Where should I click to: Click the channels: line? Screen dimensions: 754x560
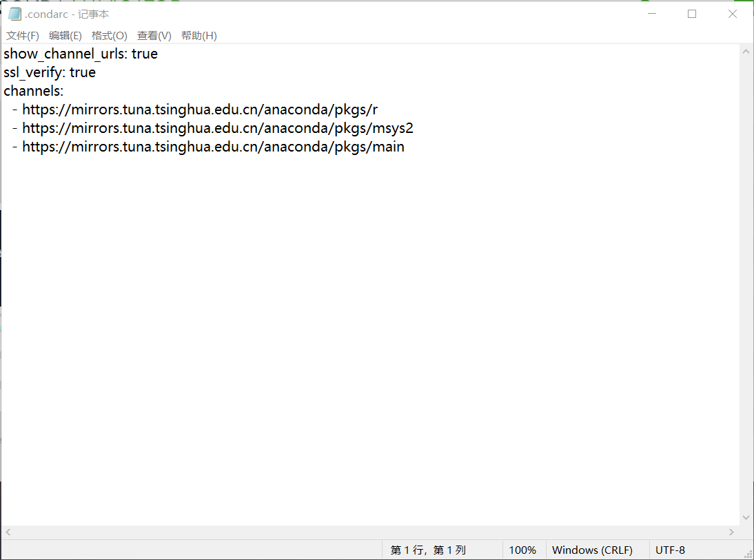34,91
